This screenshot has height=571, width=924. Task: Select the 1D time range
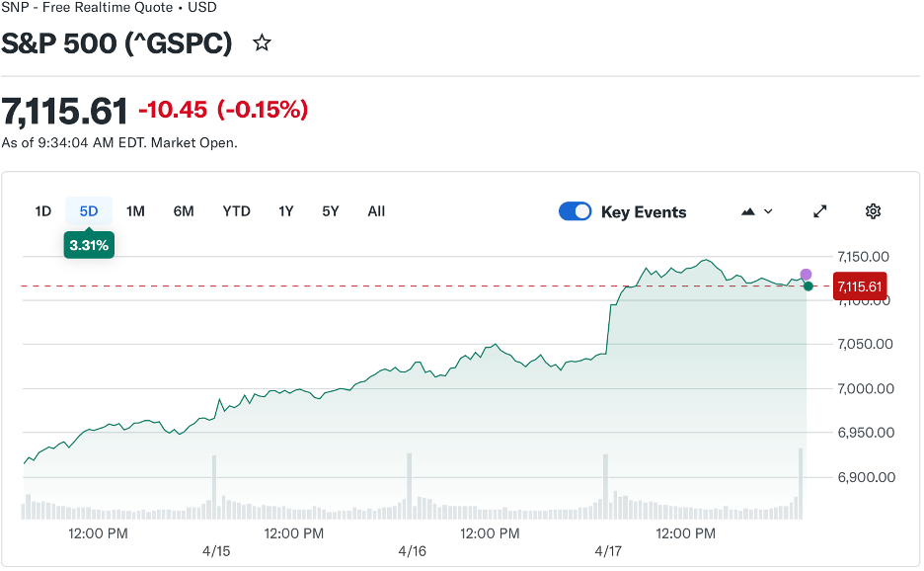43,211
